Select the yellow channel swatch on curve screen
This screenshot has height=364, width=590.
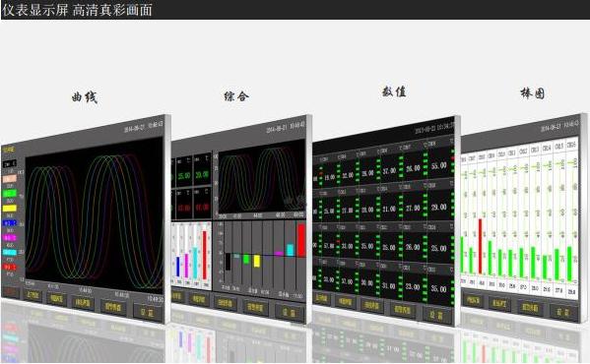(x=10, y=209)
